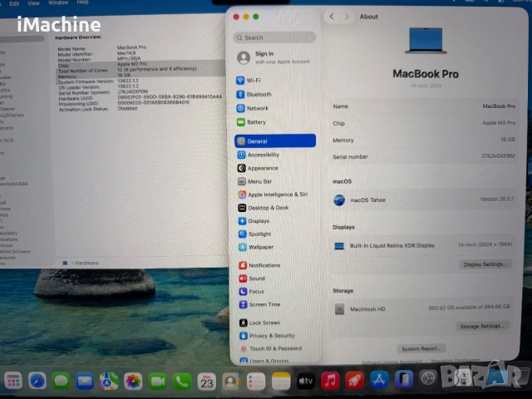Image resolution: width=532 pixels, height=399 pixels.
Task: Go forward in System Settings navigation
Action: 347,17
